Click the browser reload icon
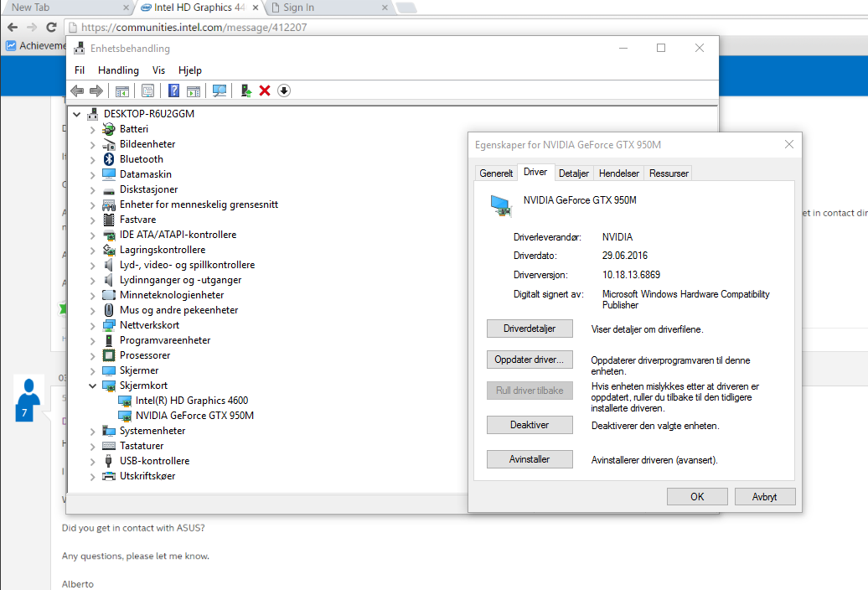 [51, 27]
